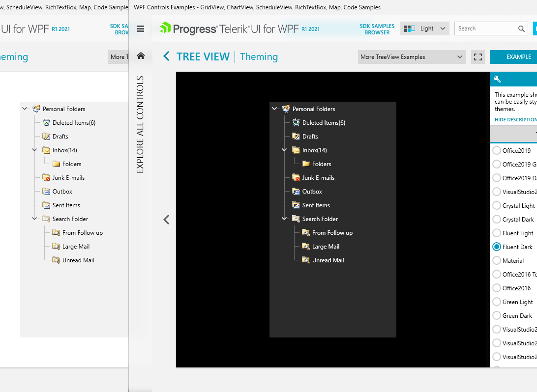This screenshot has width=537, height=392.
Task: Open More TreeView Examples dropdown
Action: pos(412,57)
